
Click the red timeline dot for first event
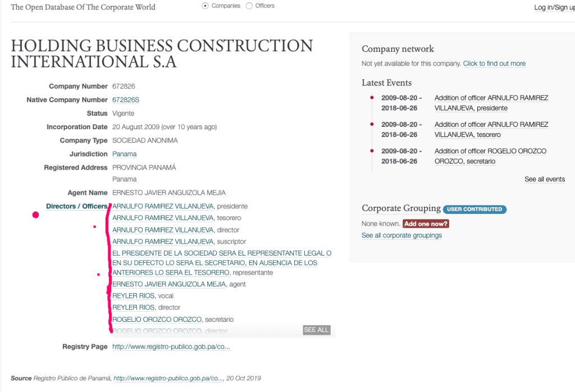[x=372, y=98]
